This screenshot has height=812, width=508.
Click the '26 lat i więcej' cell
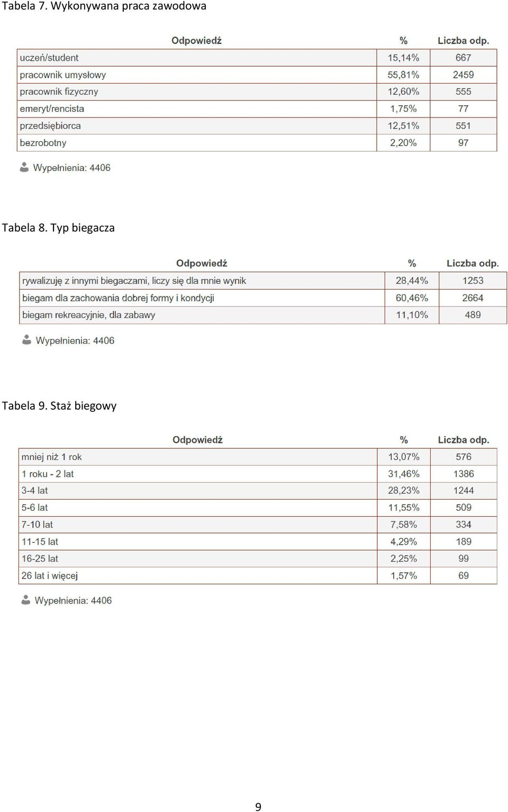click(198, 575)
